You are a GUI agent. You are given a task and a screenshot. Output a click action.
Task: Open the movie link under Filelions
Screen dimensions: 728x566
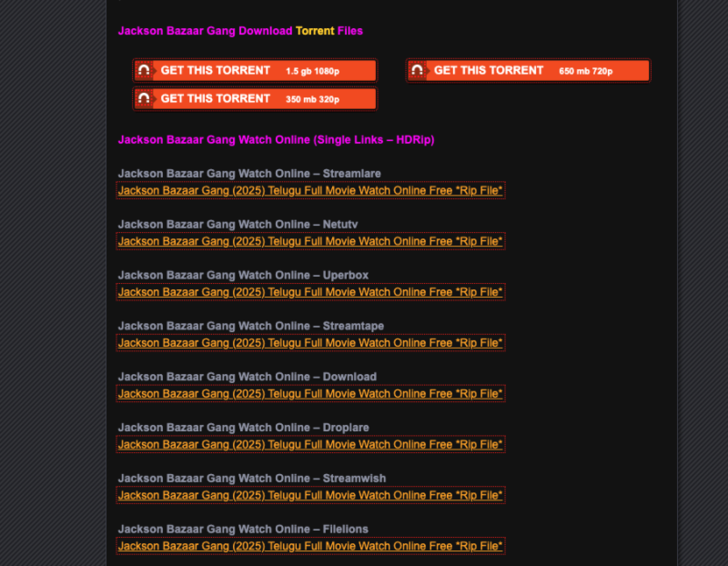pos(310,546)
